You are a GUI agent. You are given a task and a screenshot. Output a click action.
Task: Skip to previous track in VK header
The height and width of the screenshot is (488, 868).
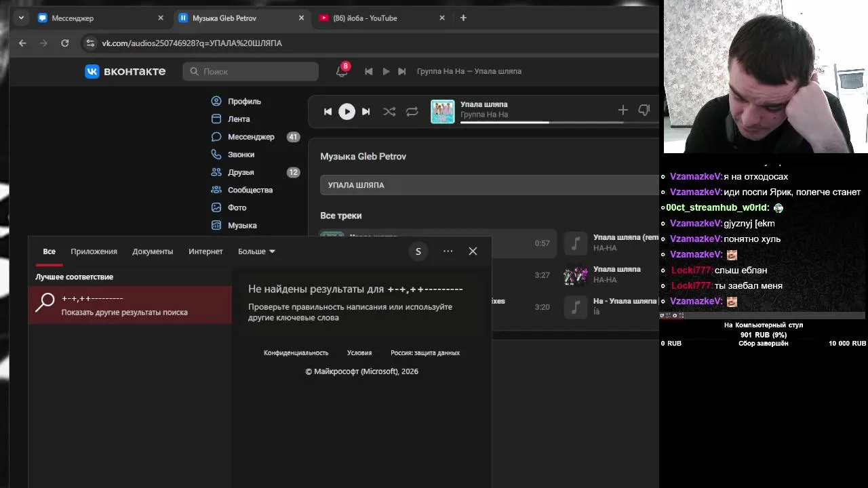(x=368, y=71)
